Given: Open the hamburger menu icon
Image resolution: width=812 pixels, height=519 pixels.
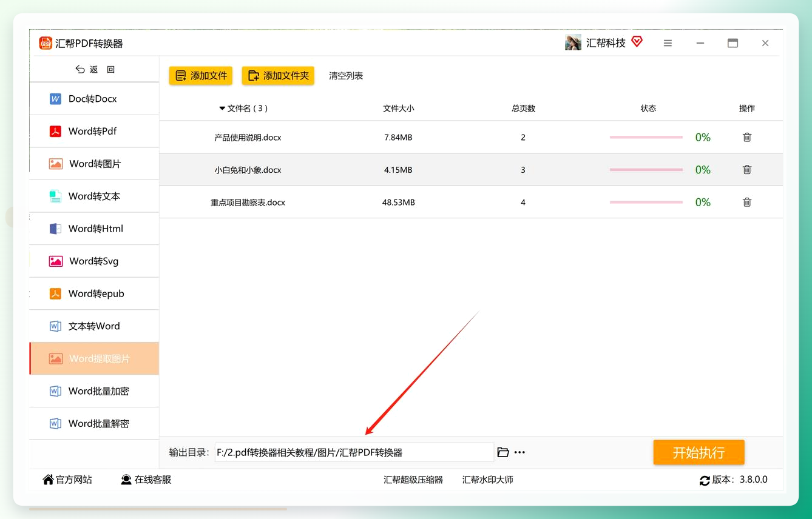Looking at the screenshot, I should pos(668,43).
